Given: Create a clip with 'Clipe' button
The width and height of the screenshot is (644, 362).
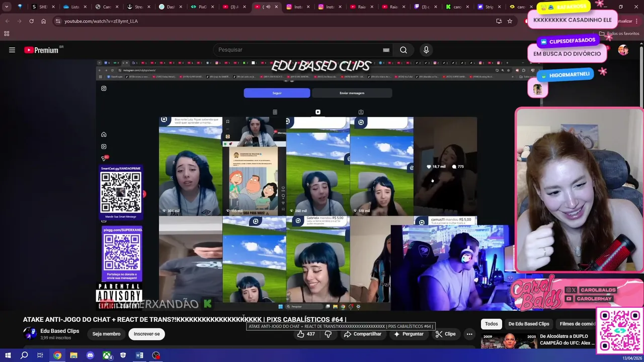Looking at the screenshot, I should (x=445, y=334).
